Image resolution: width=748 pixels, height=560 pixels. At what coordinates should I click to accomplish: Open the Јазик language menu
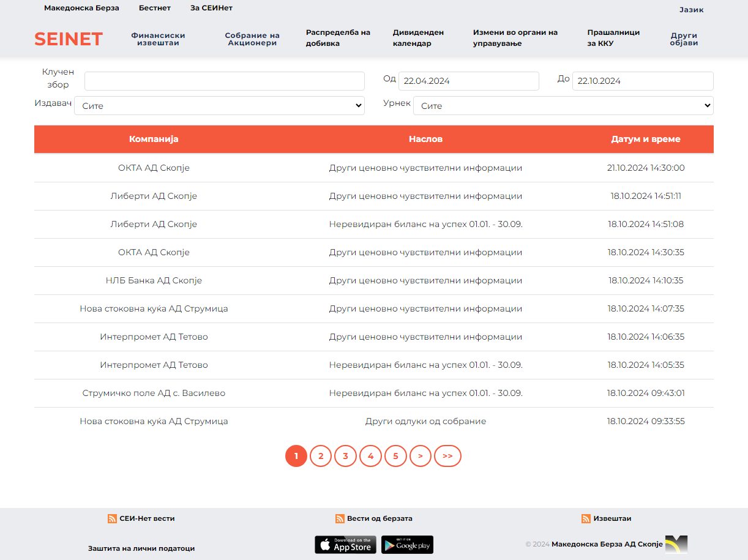(691, 10)
